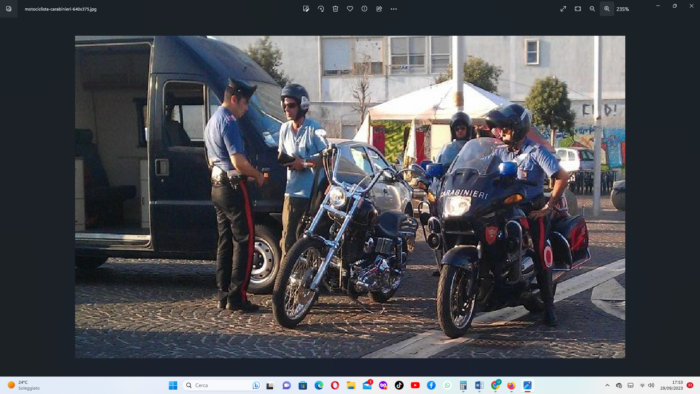Screen dimensions: 700x394
Task: Open File Explorer from the taskbar
Action: tap(351, 386)
